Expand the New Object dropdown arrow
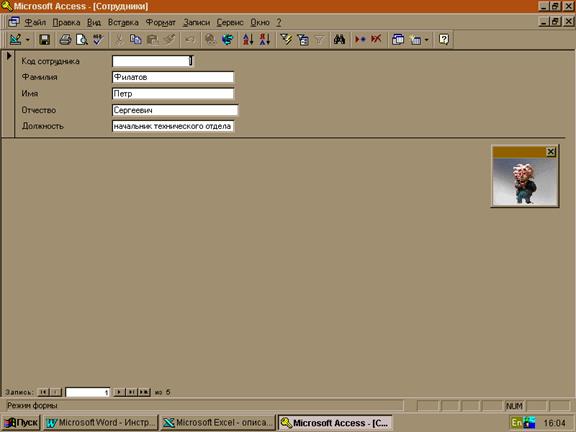576x432 pixels. 426,40
